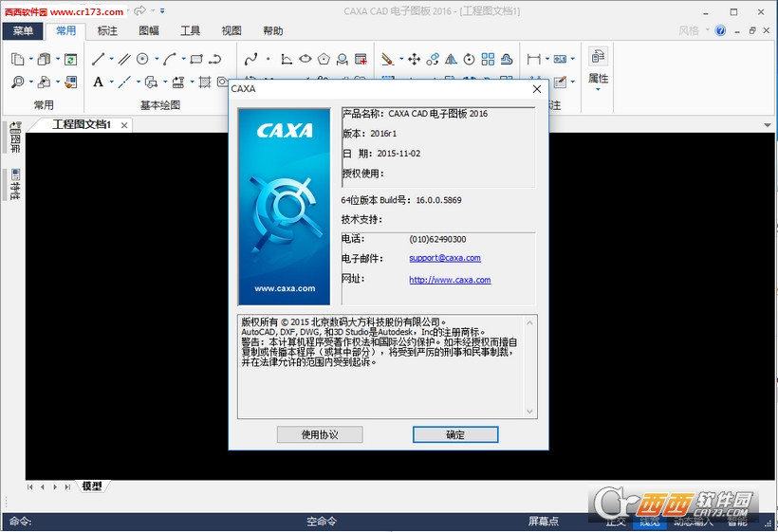Screen dimensions: 778x532
Task: Select the Spline curve tool
Action: 251,59
